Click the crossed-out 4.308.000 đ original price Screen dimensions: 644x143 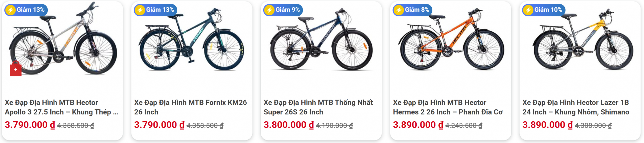(593, 126)
